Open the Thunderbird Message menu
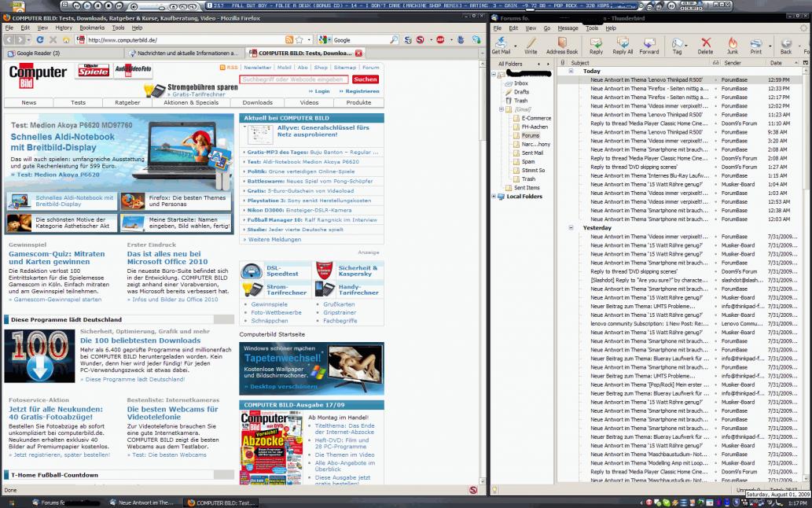812x508 pixels. 568,28
